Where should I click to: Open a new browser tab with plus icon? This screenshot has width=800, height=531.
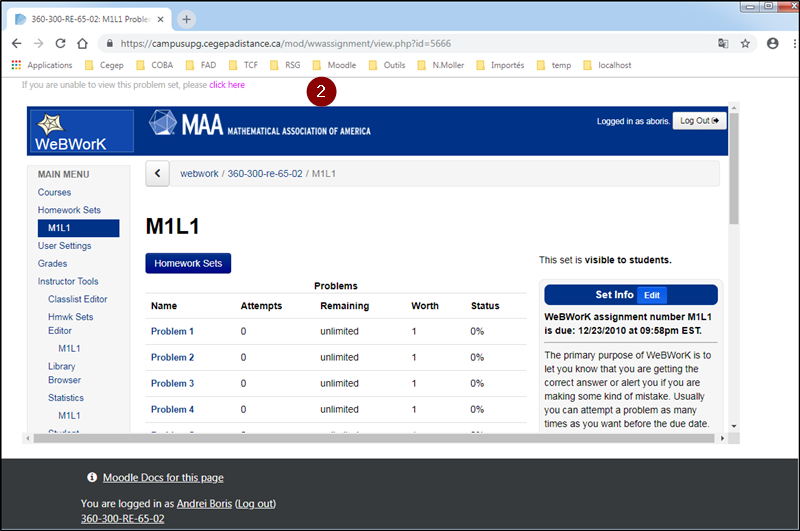[187, 19]
